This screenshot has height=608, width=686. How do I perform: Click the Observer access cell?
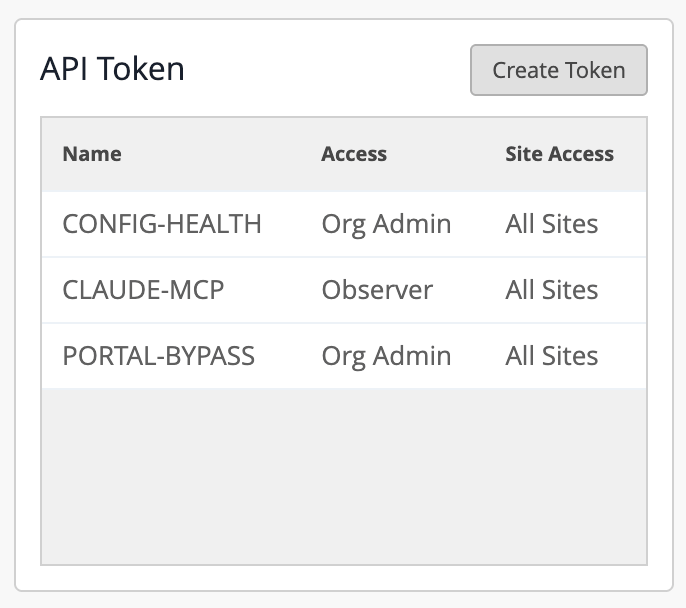pos(377,290)
